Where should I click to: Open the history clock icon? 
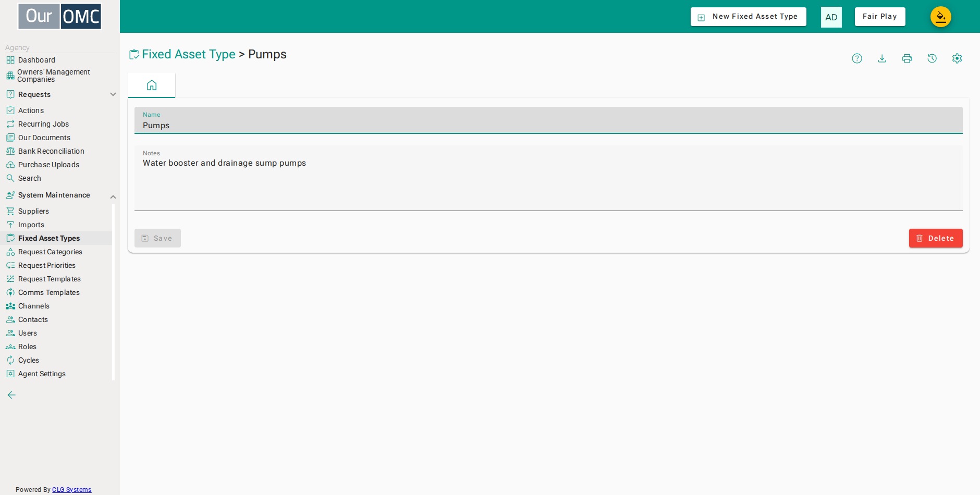[932, 58]
